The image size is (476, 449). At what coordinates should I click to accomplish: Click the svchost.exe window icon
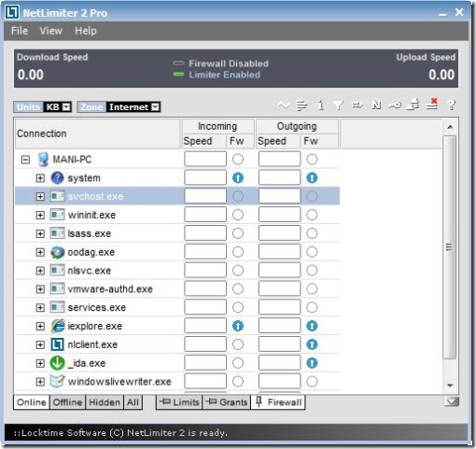click(57, 196)
